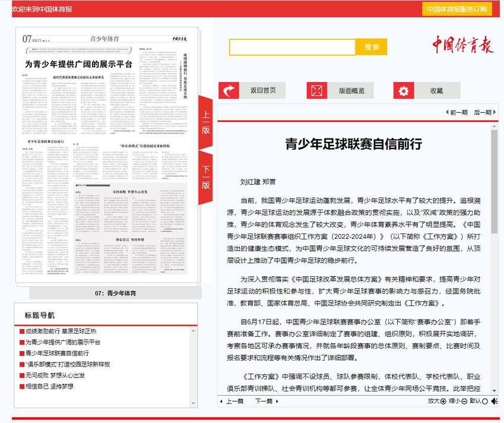Switch to previous page tab (上一版)
Image resolution: width=504 pixels, height=423 pixels.
tap(205, 122)
